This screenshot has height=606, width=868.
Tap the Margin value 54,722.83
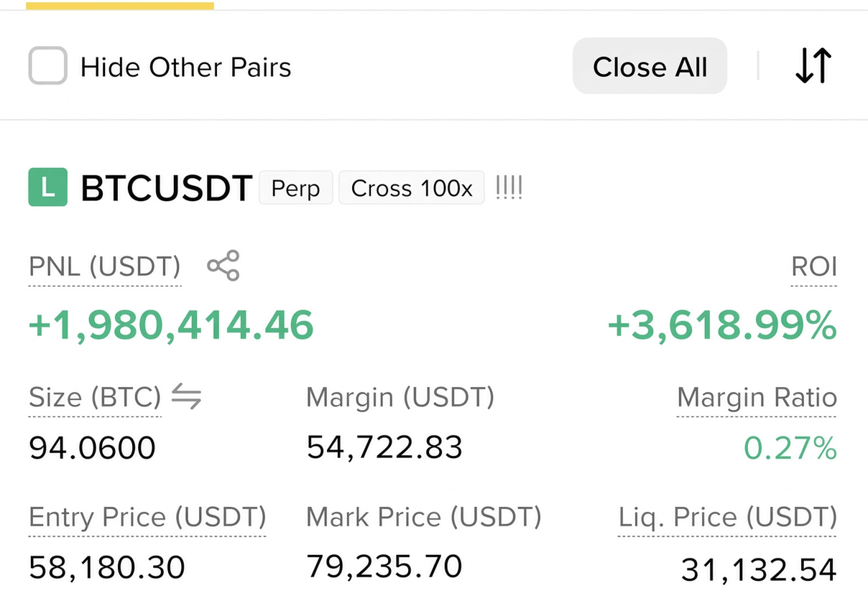pos(384,447)
